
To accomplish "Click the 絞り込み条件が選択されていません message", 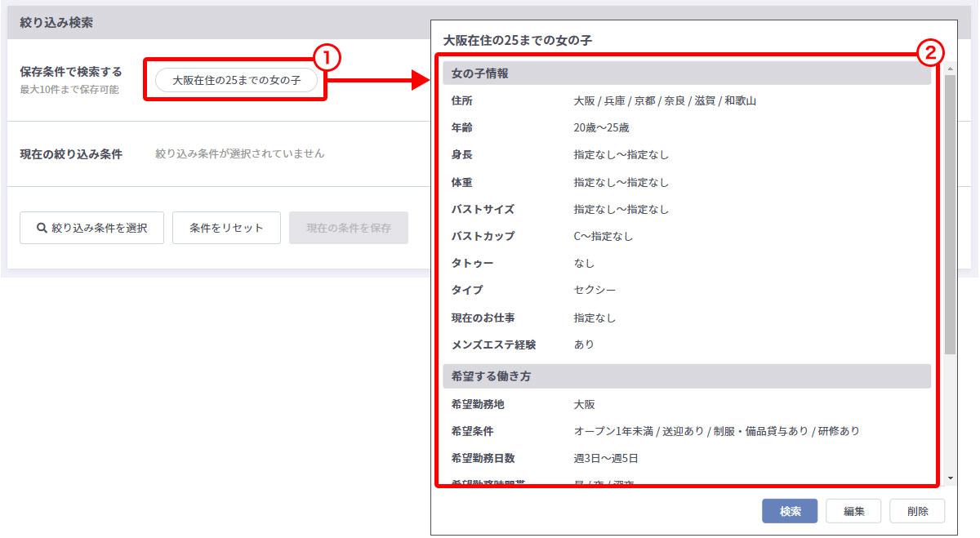I will pos(239,153).
